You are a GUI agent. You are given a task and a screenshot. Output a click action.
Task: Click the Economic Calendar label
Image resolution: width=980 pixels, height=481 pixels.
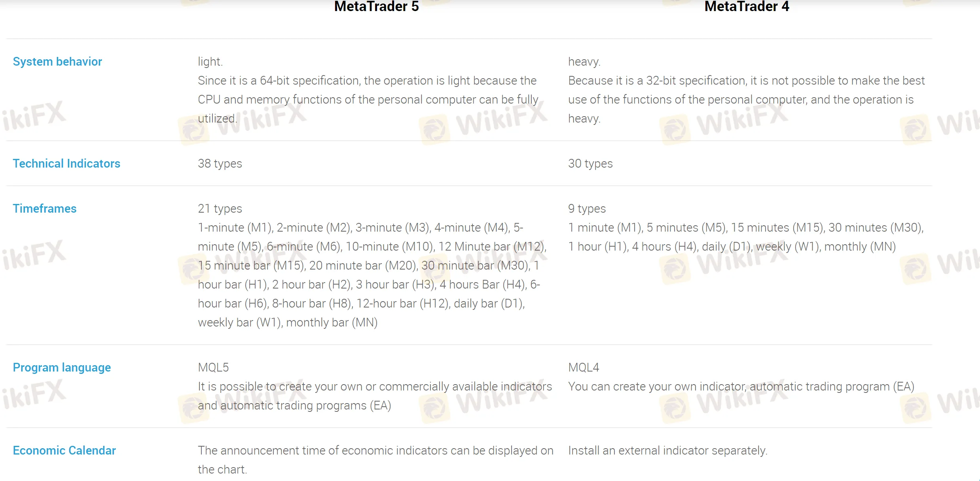tap(64, 450)
